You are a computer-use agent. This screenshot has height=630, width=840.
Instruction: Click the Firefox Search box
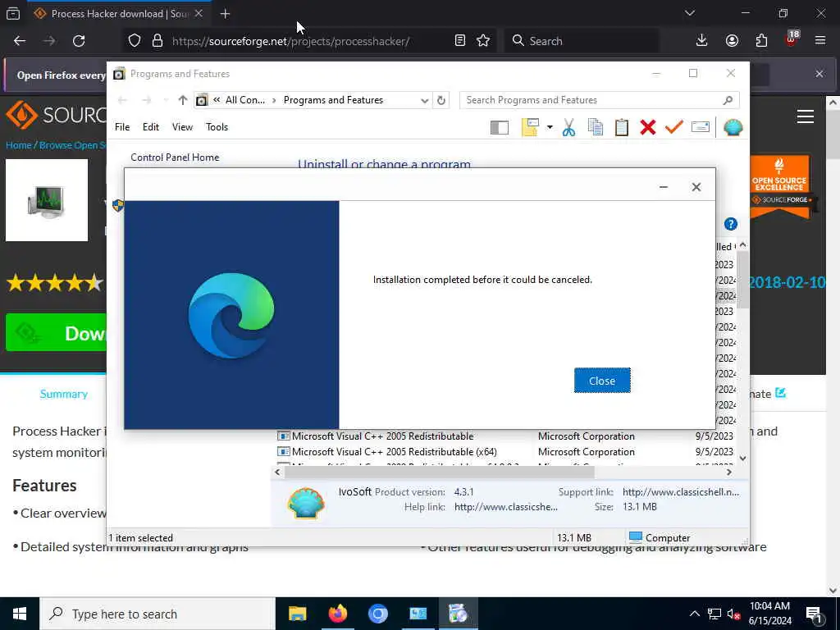(x=582, y=41)
